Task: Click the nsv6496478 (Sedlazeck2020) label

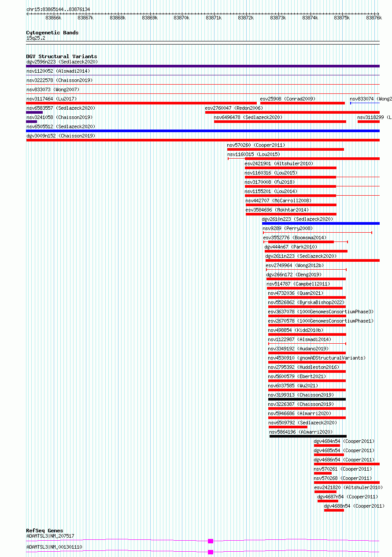Action: pos(248,118)
